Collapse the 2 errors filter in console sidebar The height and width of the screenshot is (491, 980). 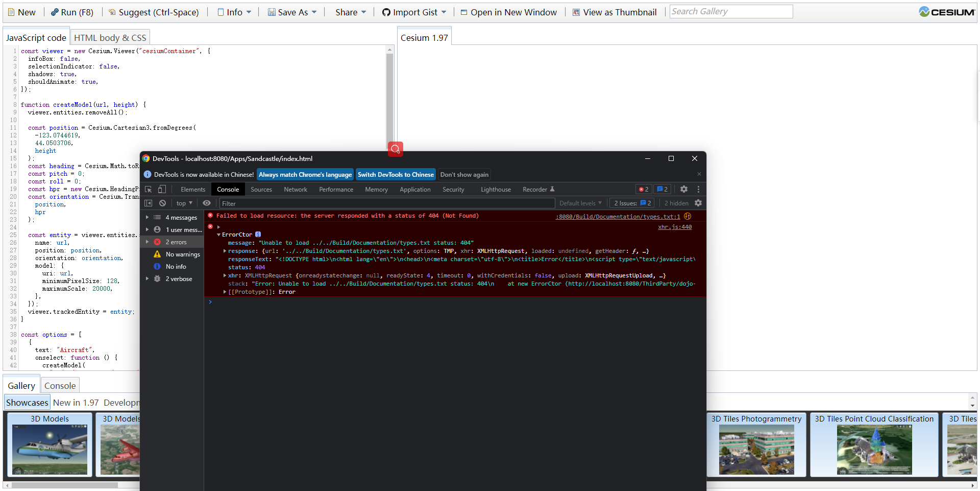(x=148, y=242)
